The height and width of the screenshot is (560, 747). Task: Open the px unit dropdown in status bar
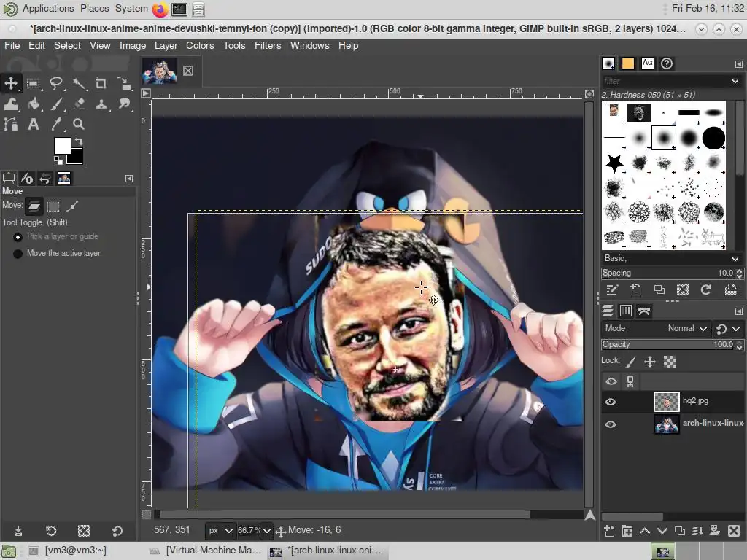coord(220,531)
